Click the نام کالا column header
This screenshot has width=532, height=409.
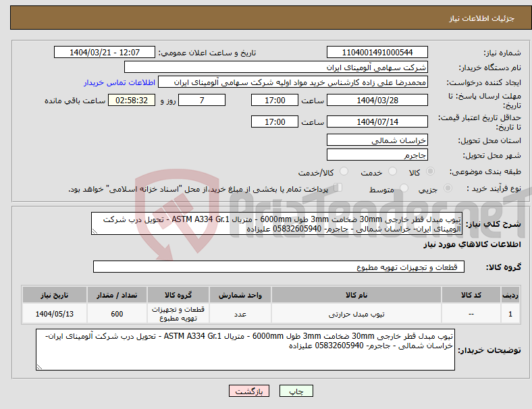[x=356, y=295]
